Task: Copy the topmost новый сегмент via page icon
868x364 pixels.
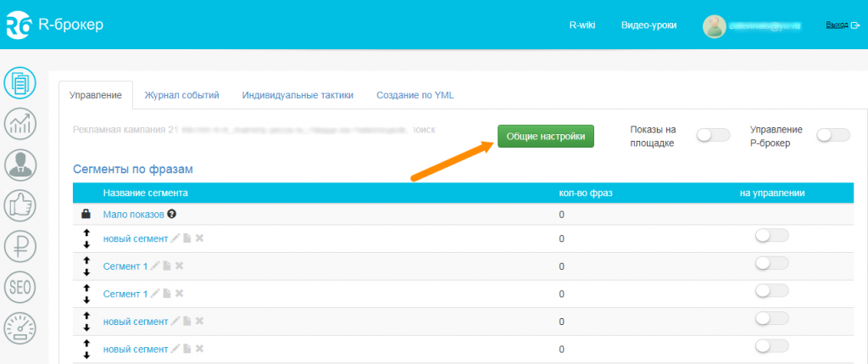Action: 187,238
